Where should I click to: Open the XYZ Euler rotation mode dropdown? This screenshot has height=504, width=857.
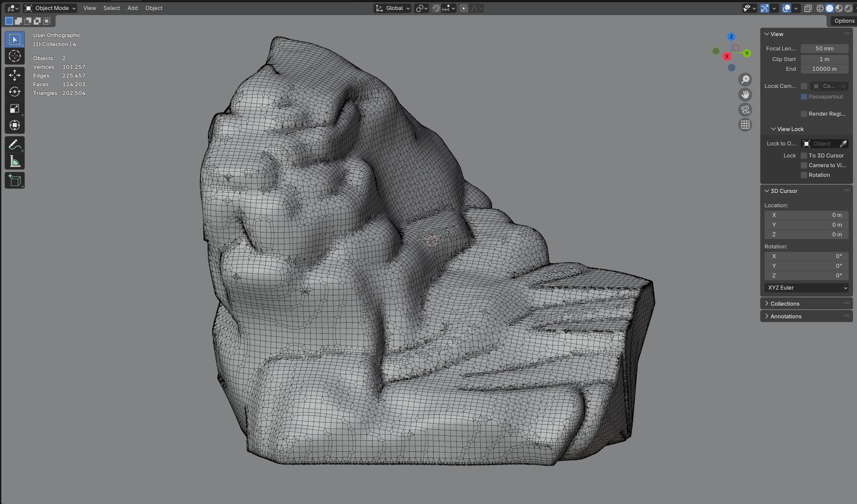coord(806,288)
